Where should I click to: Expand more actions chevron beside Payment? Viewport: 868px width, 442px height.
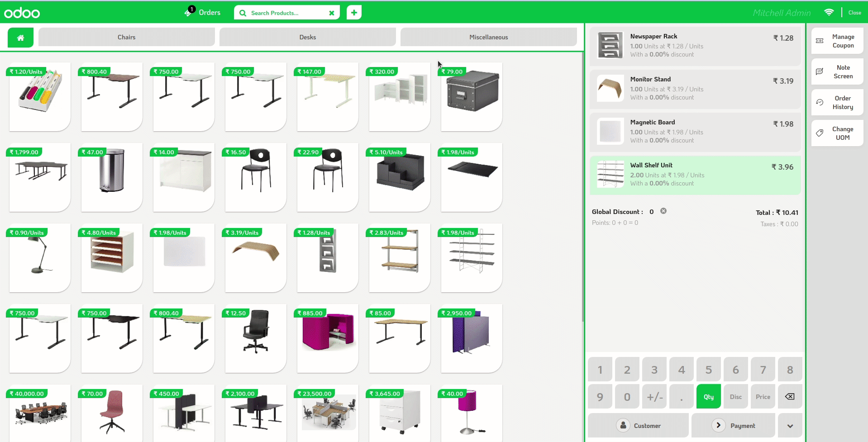click(x=790, y=426)
